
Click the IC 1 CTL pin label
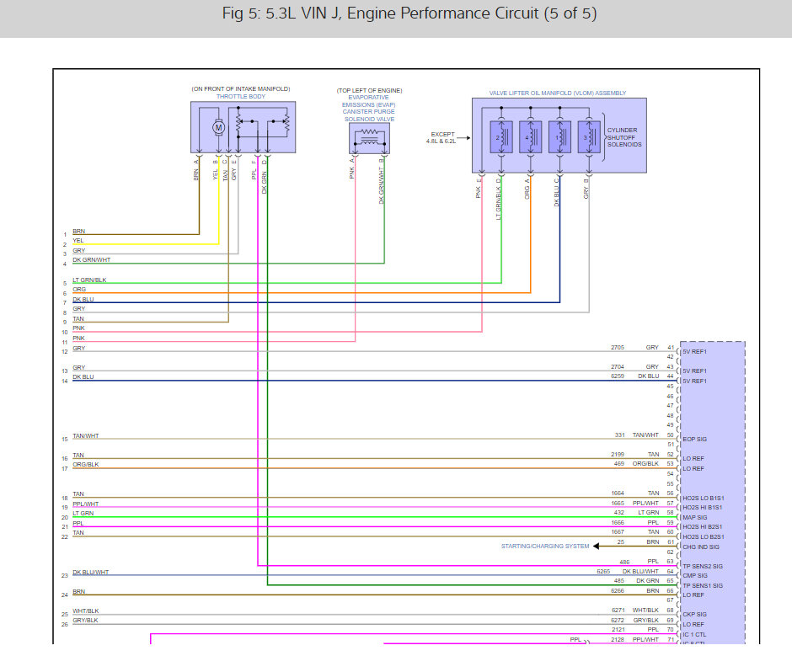click(x=694, y=635)
